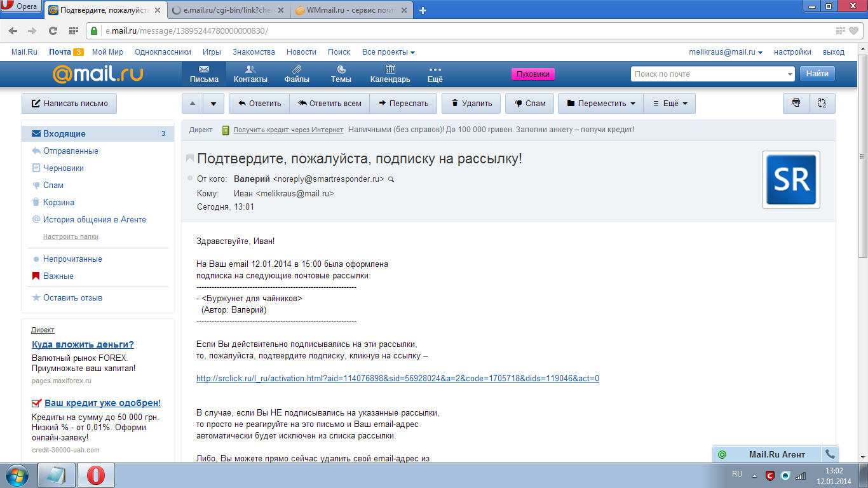Image resolution: width=868 pixels, height=488 pixels.
Task: Click the search magnifier next to sender address
Action: (x=391, y=180)
